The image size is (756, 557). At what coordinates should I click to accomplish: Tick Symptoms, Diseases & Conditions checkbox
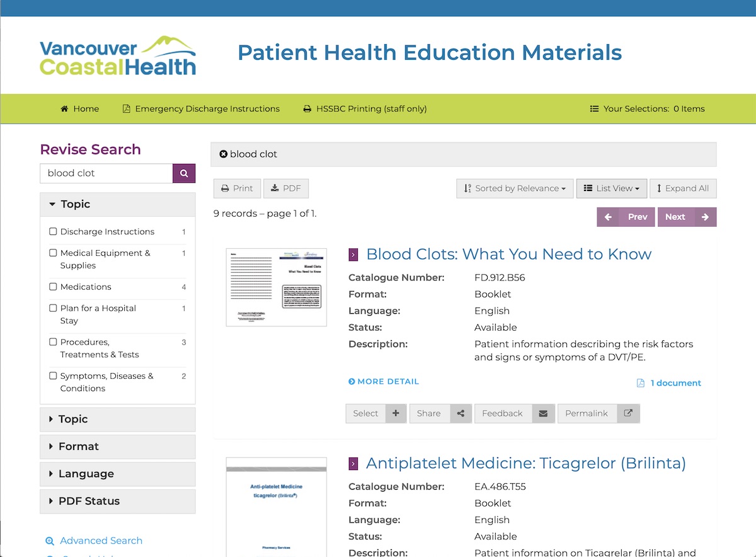(53, 376)
